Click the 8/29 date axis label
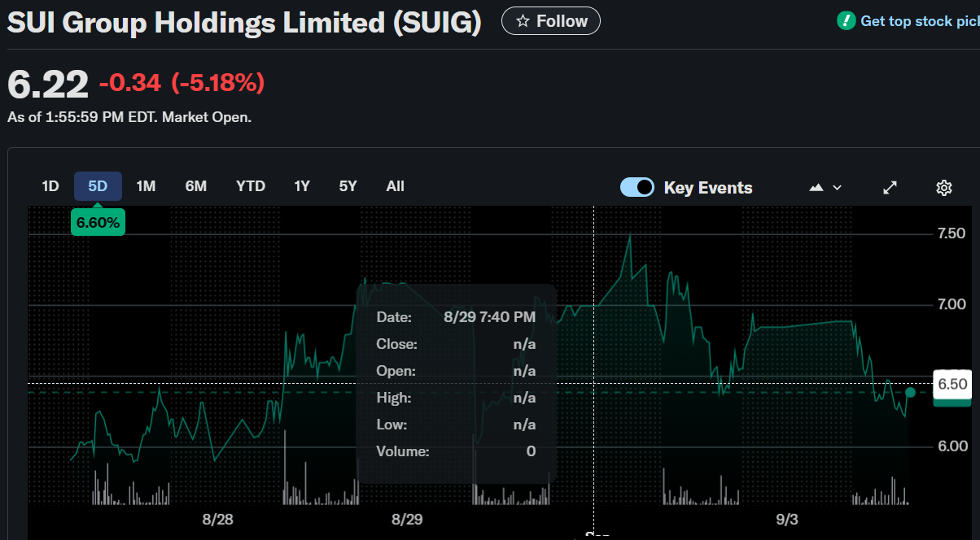 tap(407, 520)
